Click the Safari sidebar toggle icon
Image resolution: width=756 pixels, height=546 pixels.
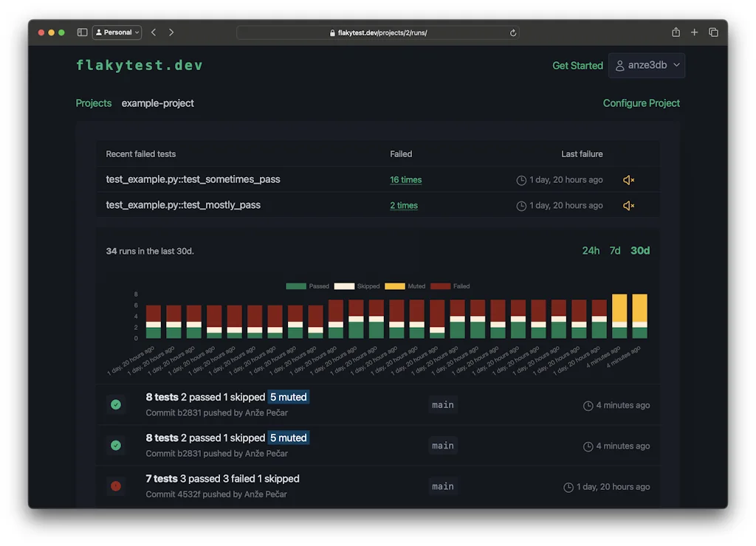82,32
